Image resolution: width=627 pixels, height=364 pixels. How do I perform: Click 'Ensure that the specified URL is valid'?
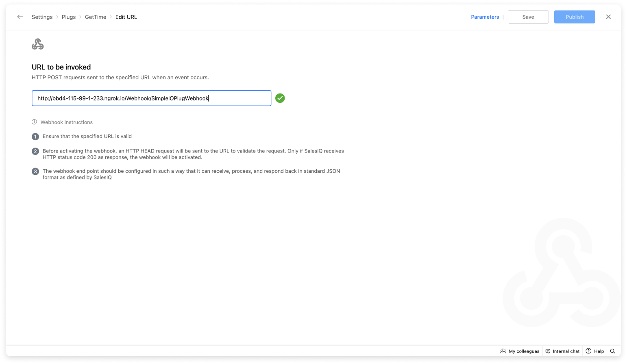pos(87,136)
